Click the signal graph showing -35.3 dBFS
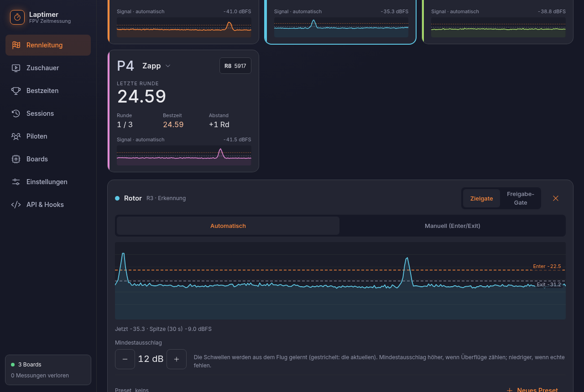The height and width of the screenshot is (392, 584). tap(341, 27)
